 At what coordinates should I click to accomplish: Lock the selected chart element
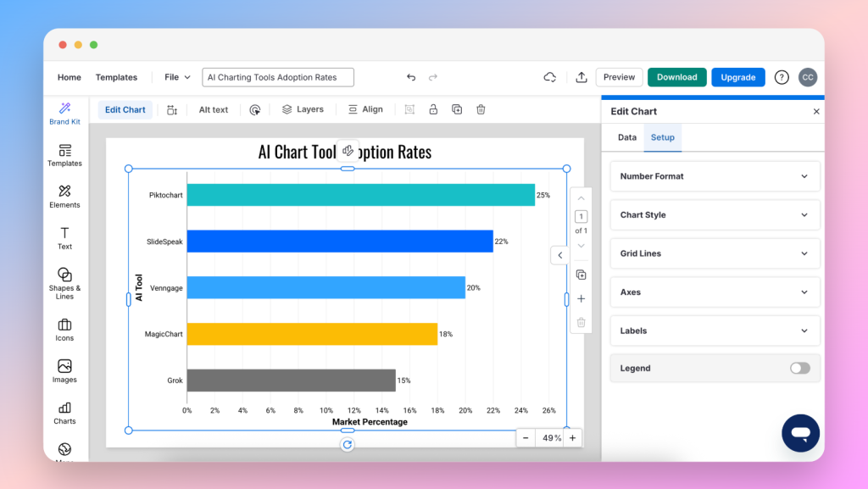pos(433,109)
